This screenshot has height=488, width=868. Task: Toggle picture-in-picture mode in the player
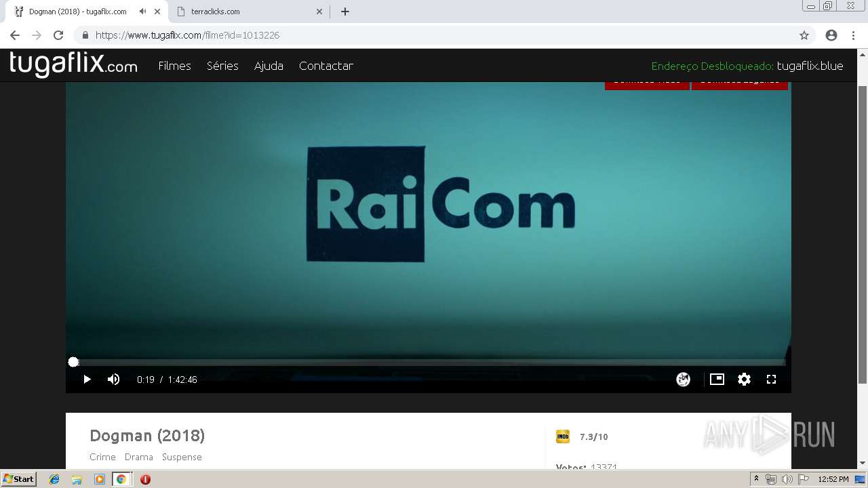(717, 380)
